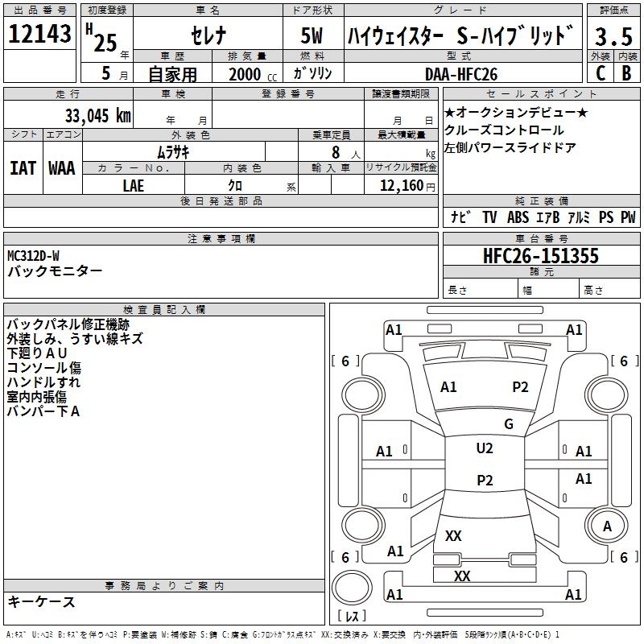Select the chassis number HFC26-151355
Screen dimensions: 644x644
541,256
